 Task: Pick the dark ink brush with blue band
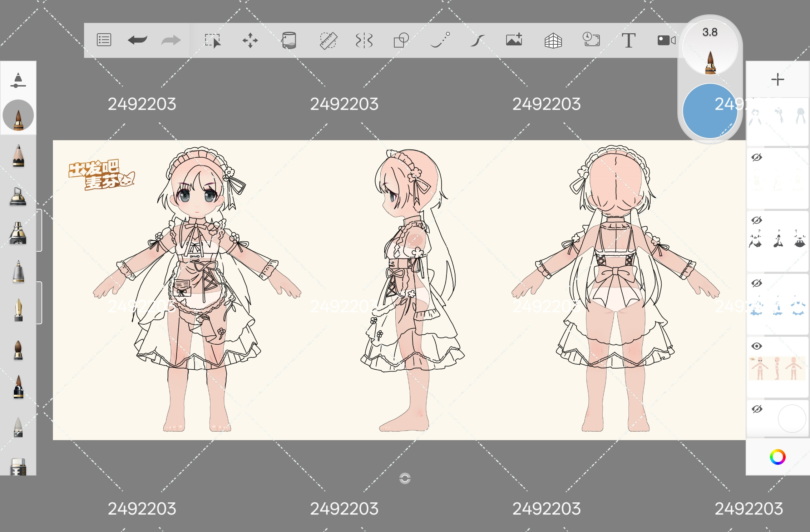[18, 387]
